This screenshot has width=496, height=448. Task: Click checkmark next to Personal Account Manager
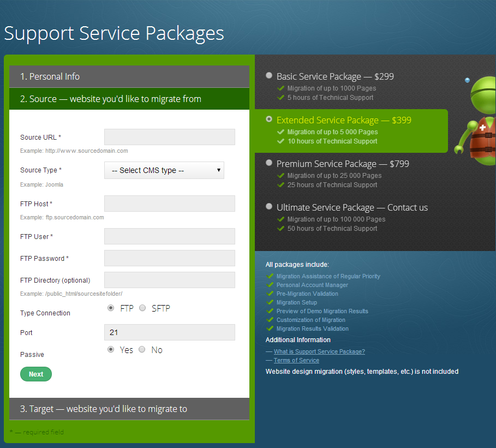coord(270,285)
